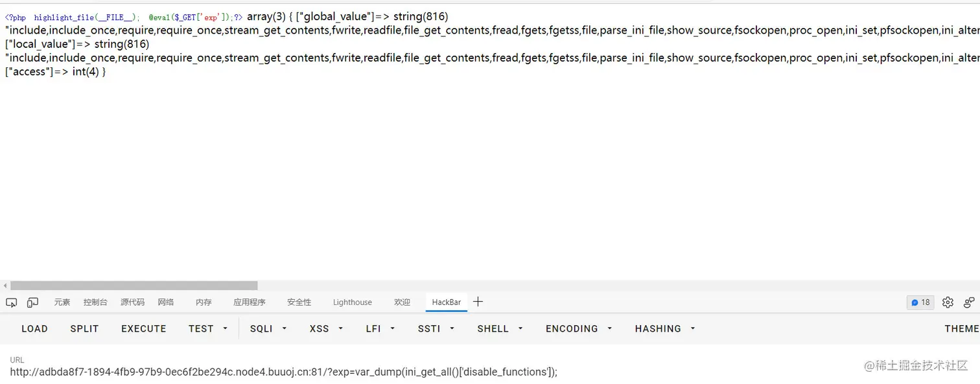Click the "global_value" key text
The height and width of the screenshot is (384, 980).
[x=336, y=17]
